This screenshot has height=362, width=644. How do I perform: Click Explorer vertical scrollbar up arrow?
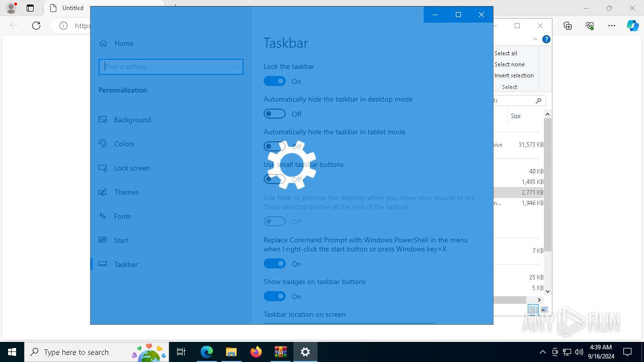pos(548,114)
